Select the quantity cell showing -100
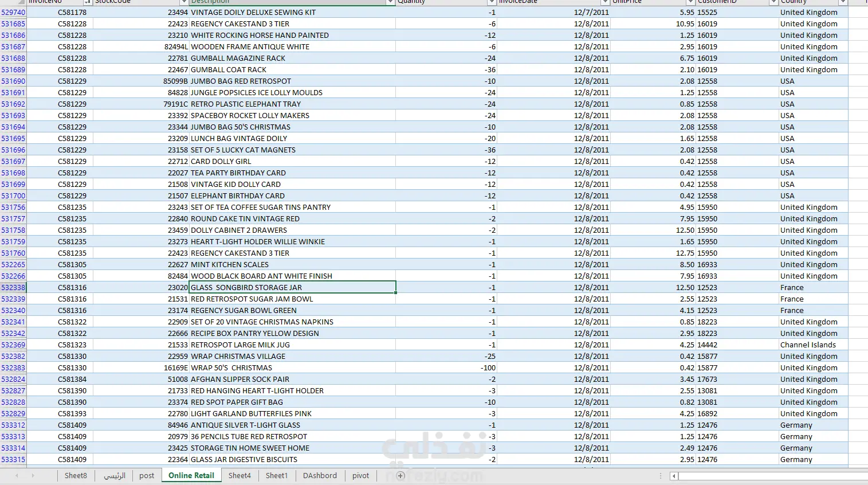Screen dimensions: 868x485 [x=446, y=367]
